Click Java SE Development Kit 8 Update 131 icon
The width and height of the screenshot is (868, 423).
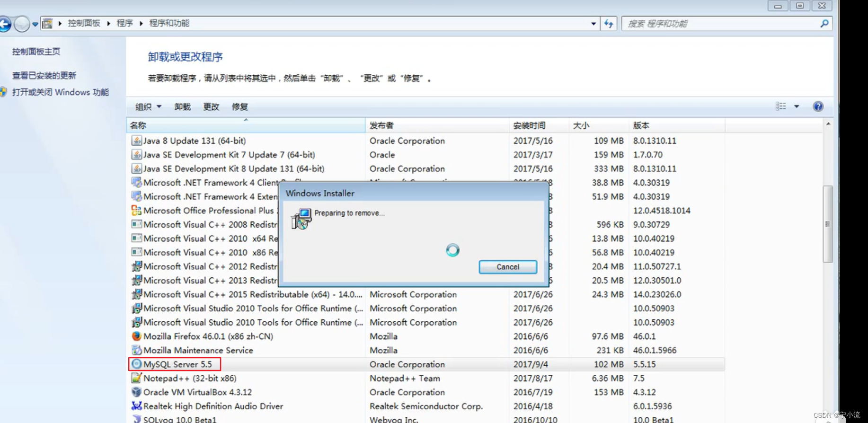pos(136,168)
